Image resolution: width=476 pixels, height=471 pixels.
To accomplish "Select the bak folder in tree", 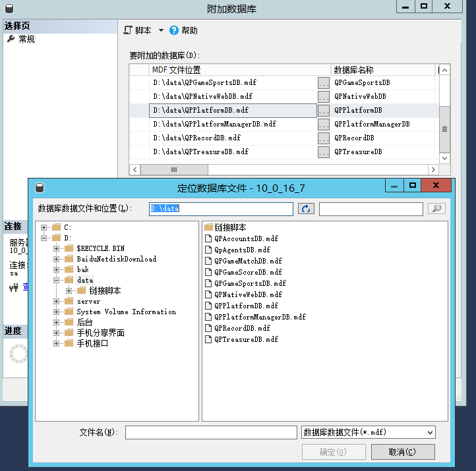I will (x=82, y=269).
